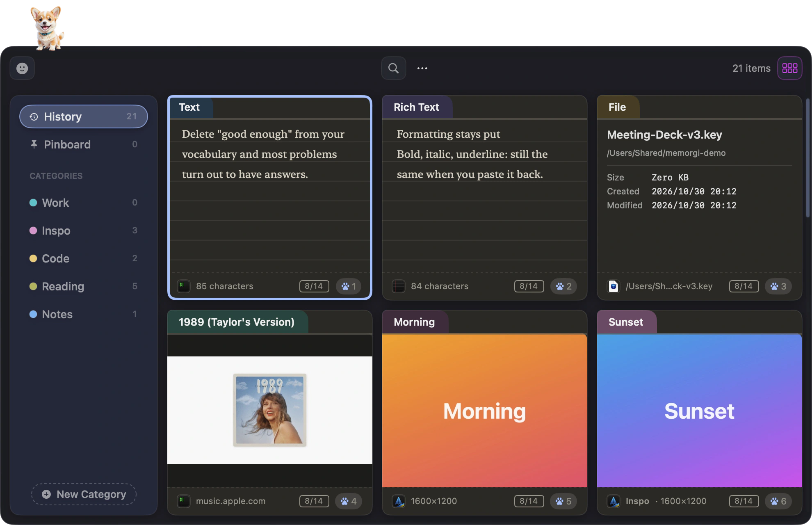Click the corgi mascot above the window

click(x=47, y=28)
